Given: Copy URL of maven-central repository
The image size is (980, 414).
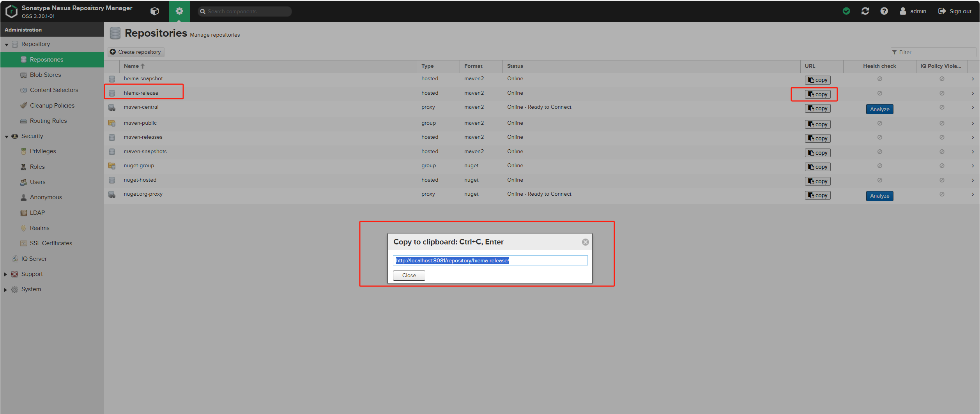Looking at the screenshot, I should 818,108.
